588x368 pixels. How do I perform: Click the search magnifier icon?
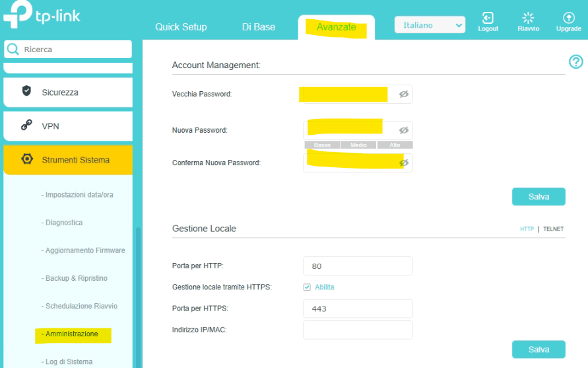13,50
